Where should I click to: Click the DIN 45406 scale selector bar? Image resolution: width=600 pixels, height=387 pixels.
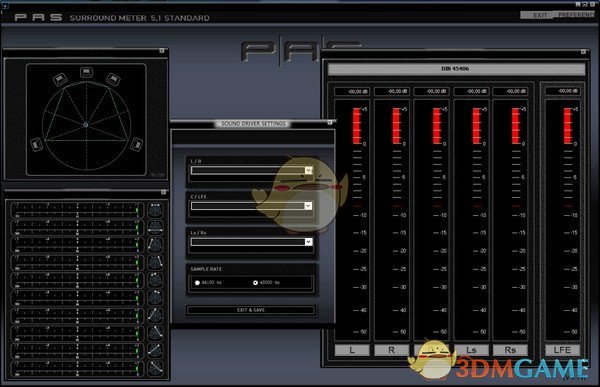[x=456, y=69]
